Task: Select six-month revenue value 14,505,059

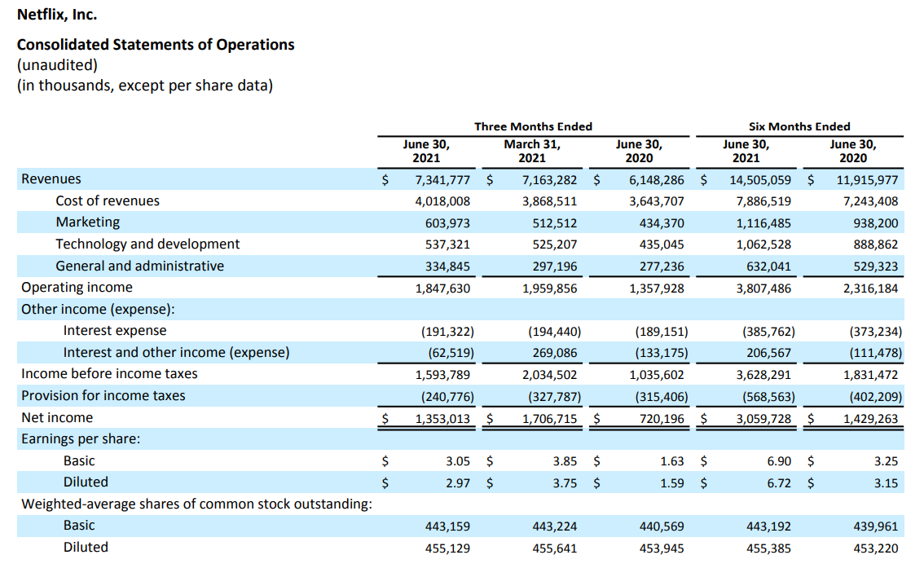Action: click(760, 180)
